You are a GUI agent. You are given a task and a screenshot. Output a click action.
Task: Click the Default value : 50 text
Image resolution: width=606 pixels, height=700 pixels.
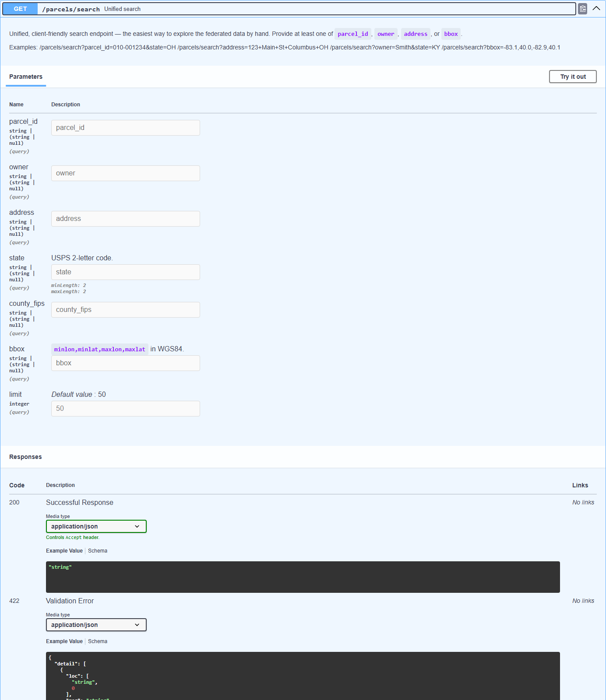(78, 395)
